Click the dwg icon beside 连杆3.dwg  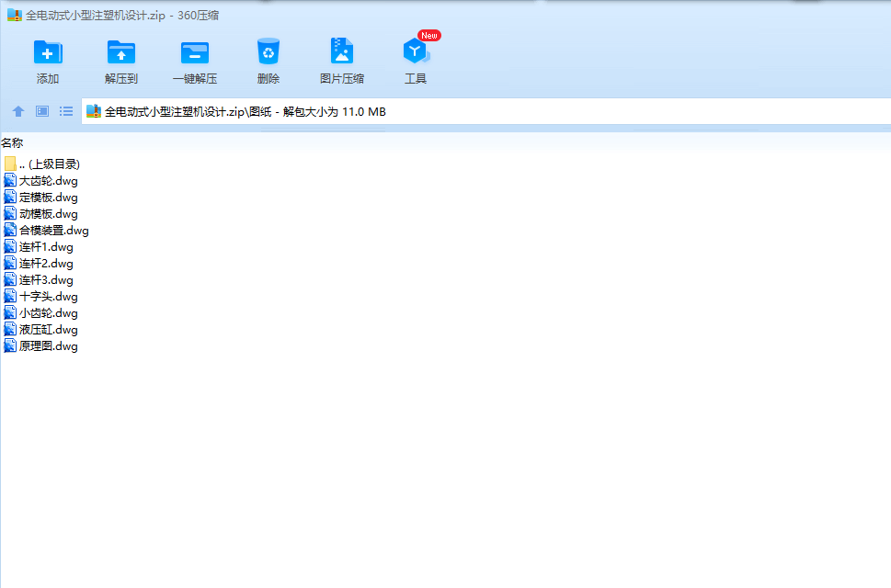(10, 279)
